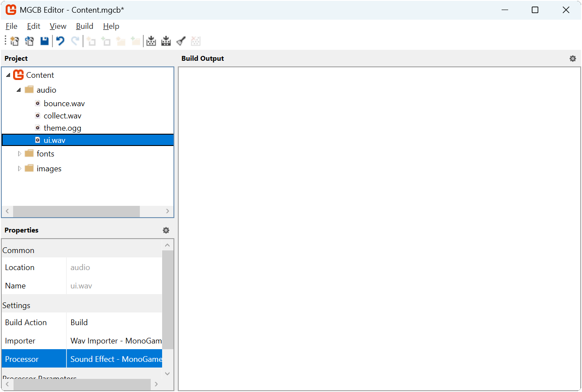The width and height of the screenshot is (582, 392).
Task: Open an existing project using the toolbar icon
Action: (x=29, y=41)
